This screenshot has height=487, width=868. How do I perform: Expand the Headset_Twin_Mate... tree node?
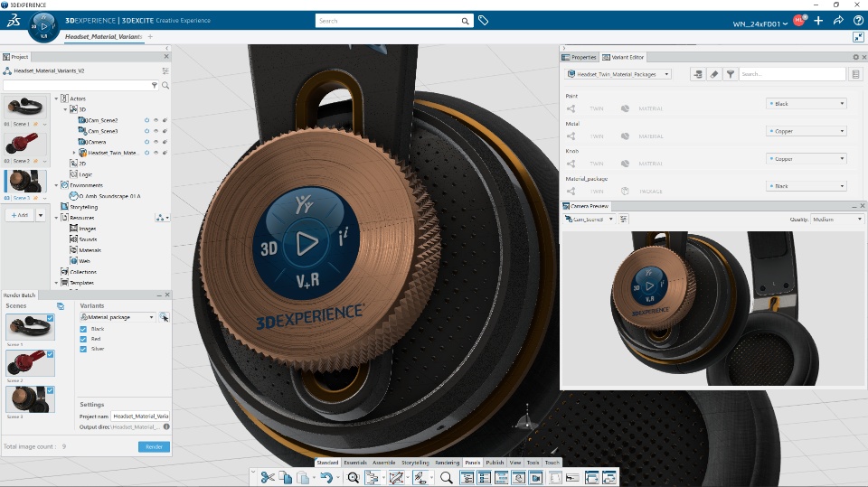pos(74,153)
